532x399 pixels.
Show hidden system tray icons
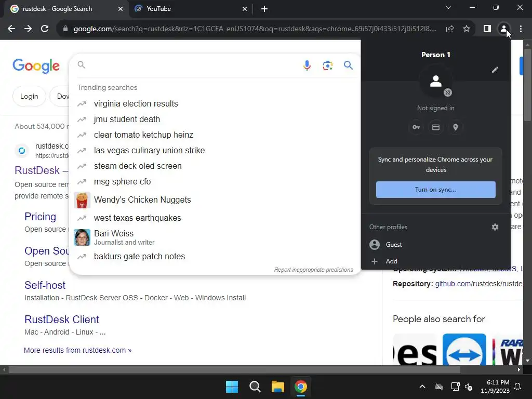click(422, 387)
